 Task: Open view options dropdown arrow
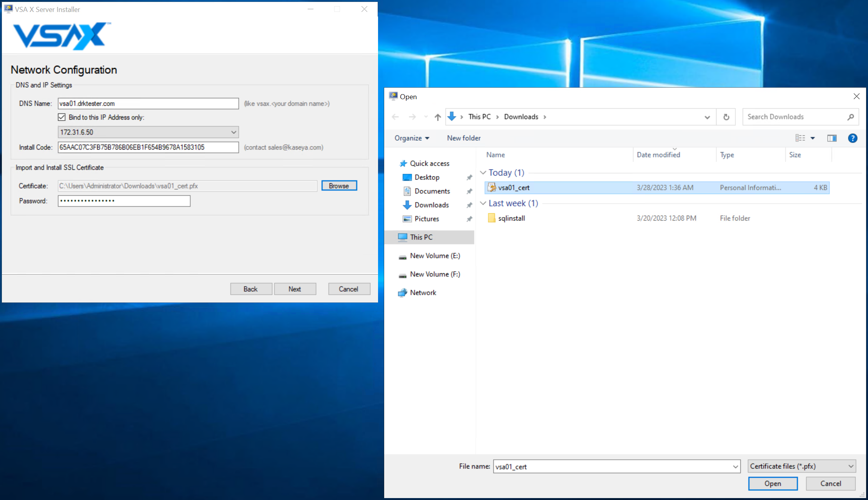tap(813, 138)
